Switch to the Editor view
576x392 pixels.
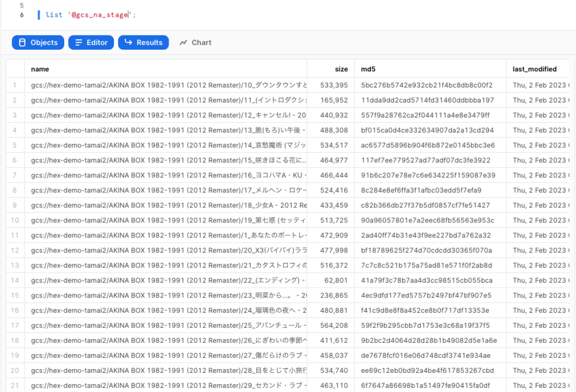[x=91, y=43]
